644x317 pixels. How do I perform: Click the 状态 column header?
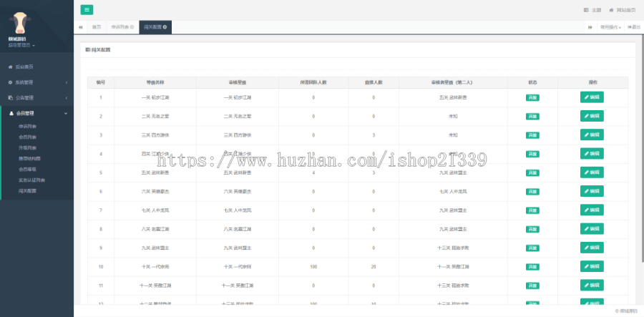click(x=532, y=82)
